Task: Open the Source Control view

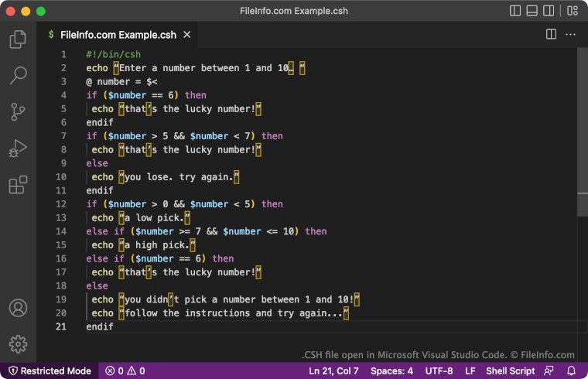Action: coord(18,112)
